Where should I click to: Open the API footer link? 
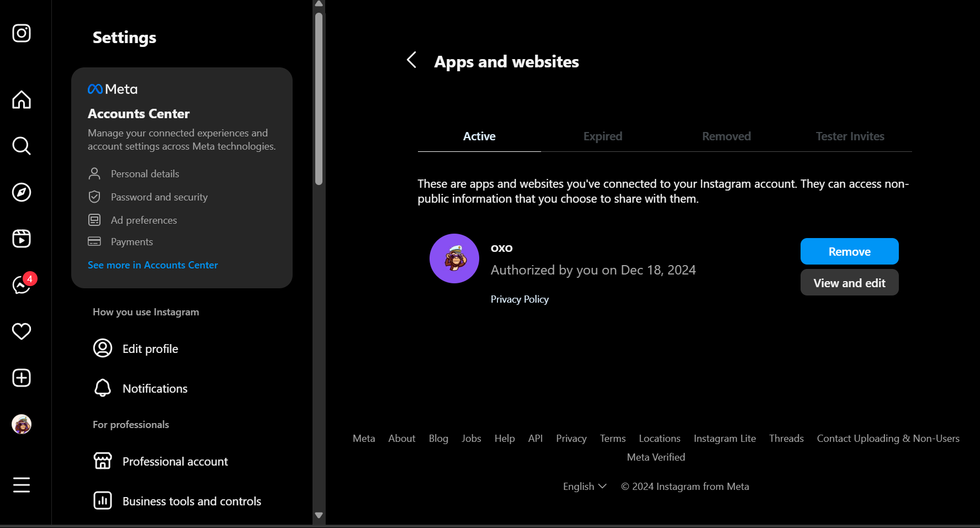[536, 439]
